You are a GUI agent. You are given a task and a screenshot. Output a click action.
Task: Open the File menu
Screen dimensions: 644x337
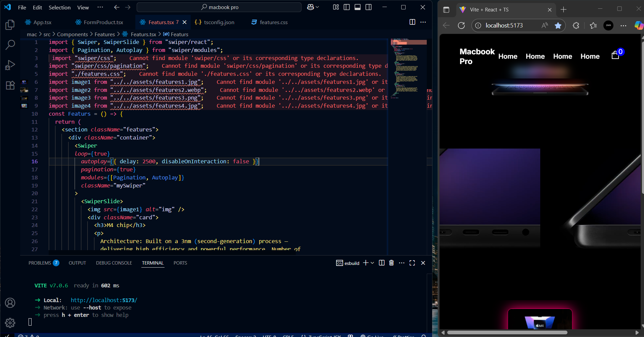(22, 7)
